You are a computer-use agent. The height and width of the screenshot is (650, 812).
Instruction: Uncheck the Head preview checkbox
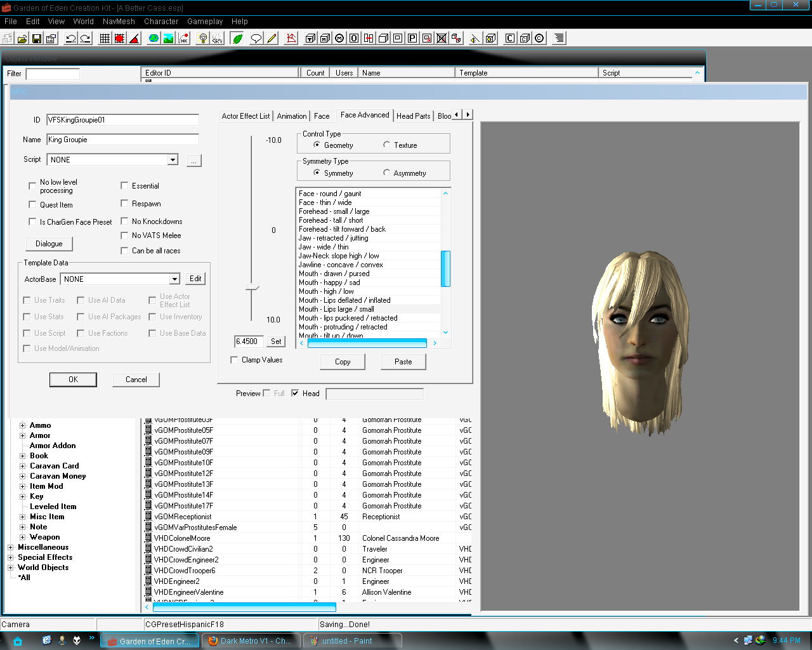(x=295, y=394)
